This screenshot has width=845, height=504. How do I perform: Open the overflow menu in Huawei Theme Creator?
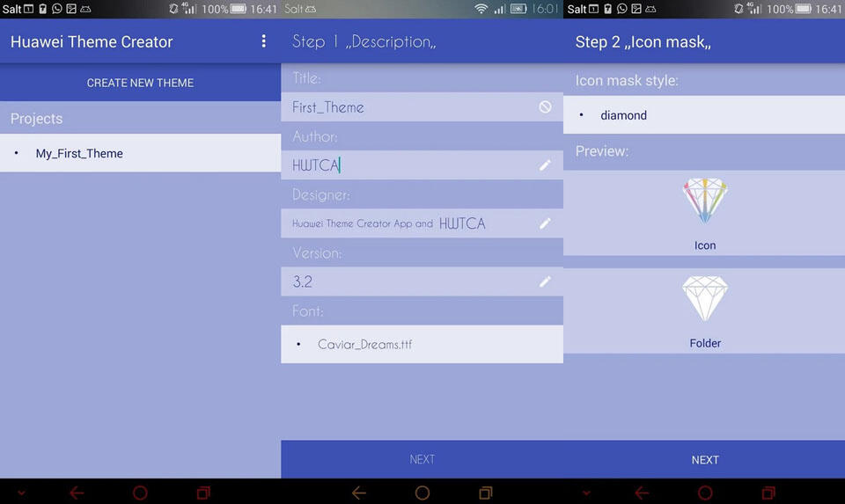(x=263, y=41)
